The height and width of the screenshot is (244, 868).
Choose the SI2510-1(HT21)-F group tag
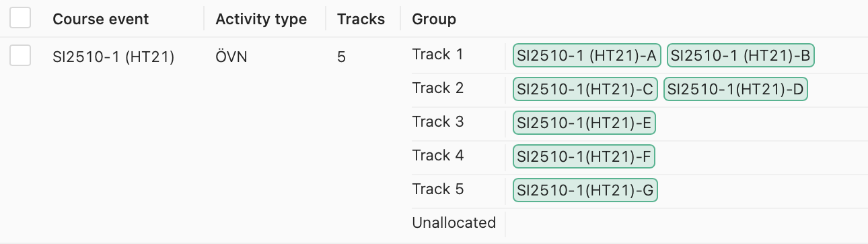584,157
